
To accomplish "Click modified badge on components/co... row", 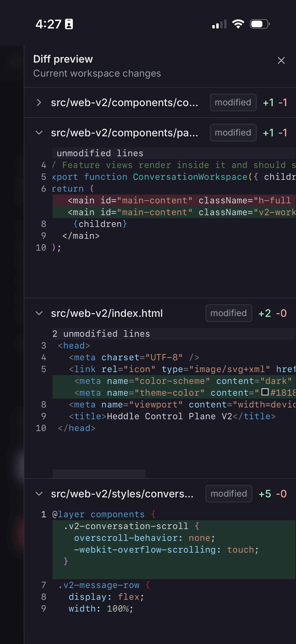I will click(x=233, y=102).
